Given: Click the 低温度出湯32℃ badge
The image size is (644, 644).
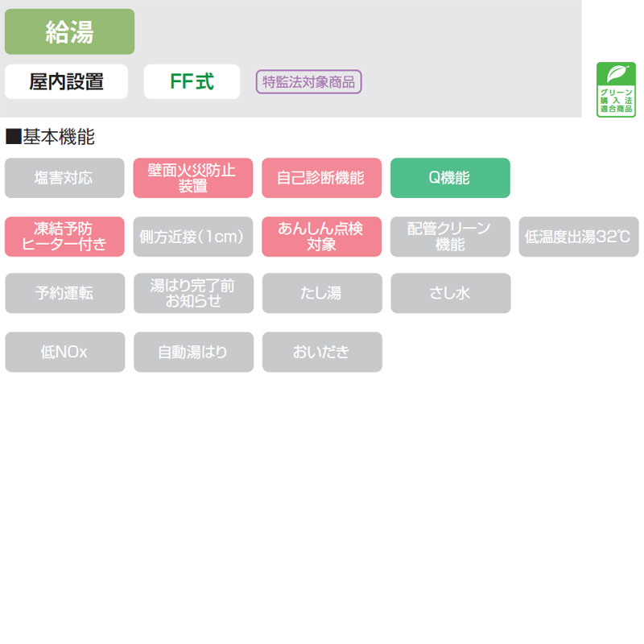Looking at the screenshot, I should point(578,237).
